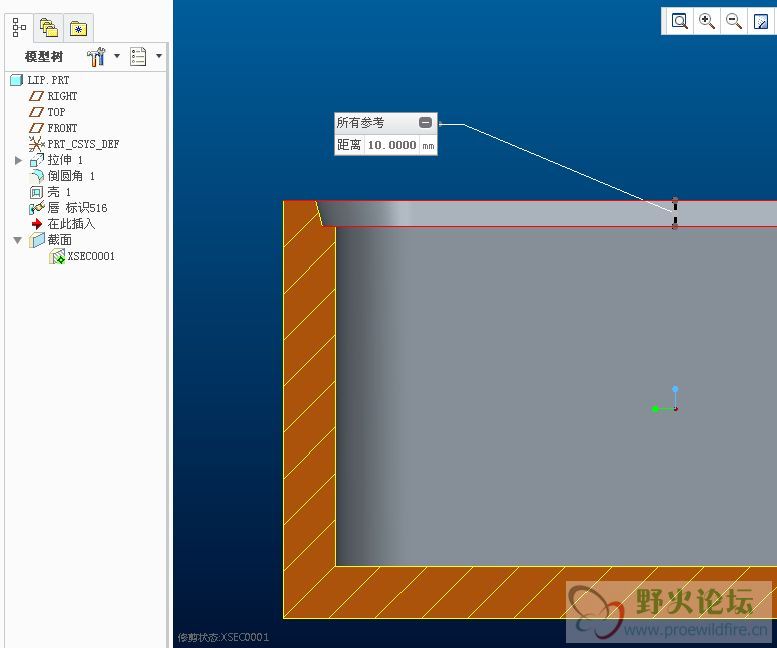The width and height of the screenshot is (777, 648).
Task: Switch to the Model Tree tab
Action: [x=19, y=28]
